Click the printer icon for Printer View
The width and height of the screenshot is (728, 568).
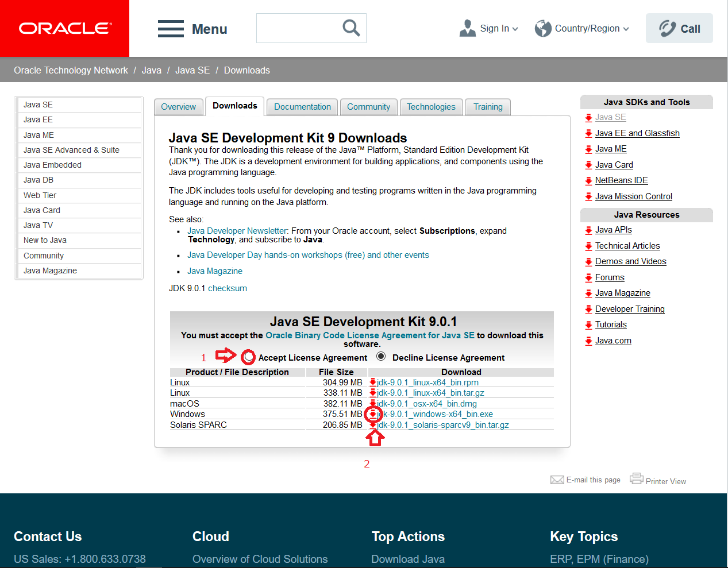coord(636,478)
